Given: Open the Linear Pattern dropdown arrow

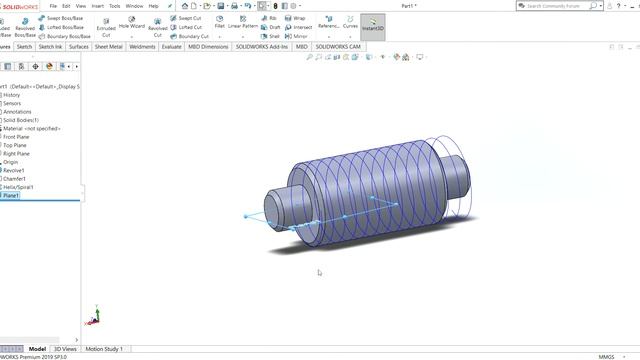Looking at the screenshot, I should click(243, 37).
